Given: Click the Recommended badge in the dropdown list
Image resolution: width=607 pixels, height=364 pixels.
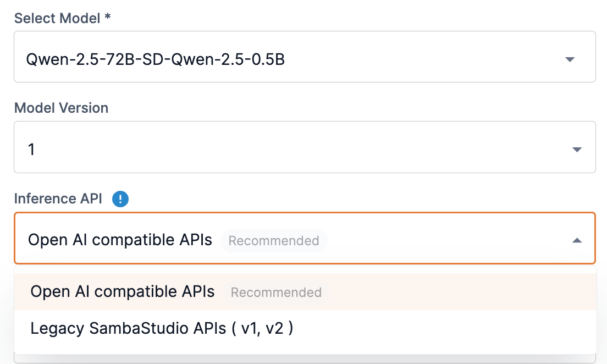Looking at the screenshot, I should click(x=275, y=293).
